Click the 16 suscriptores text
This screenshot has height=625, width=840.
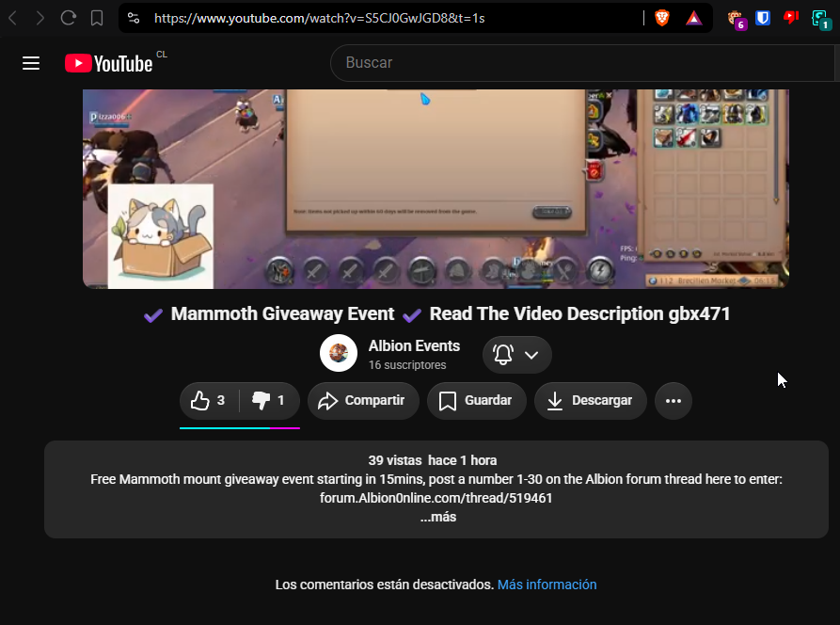point(407,364)
